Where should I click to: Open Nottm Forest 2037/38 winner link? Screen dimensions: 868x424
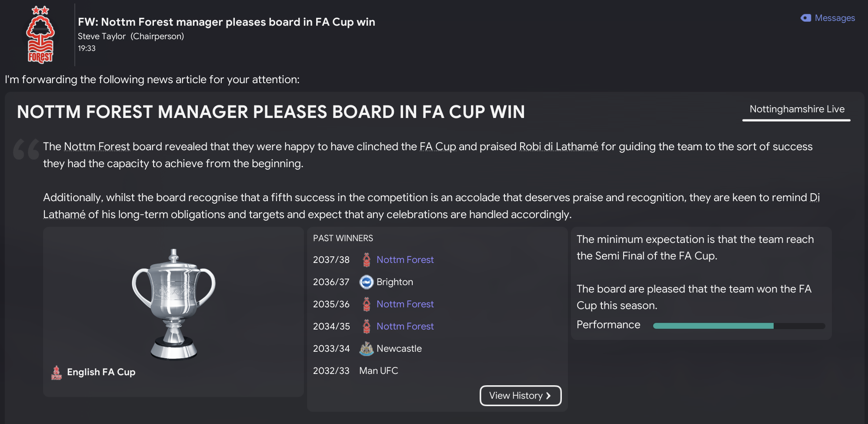[404, 259]
